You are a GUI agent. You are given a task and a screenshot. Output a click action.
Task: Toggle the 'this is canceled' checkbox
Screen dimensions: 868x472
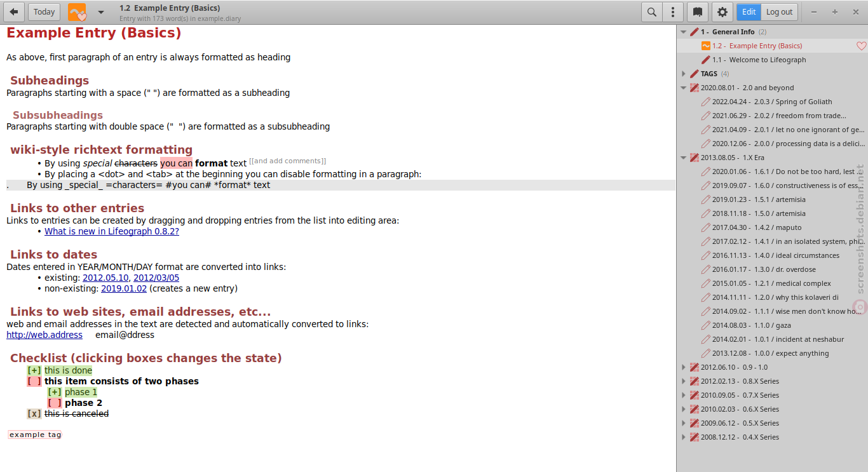click(x=34, y=414)
